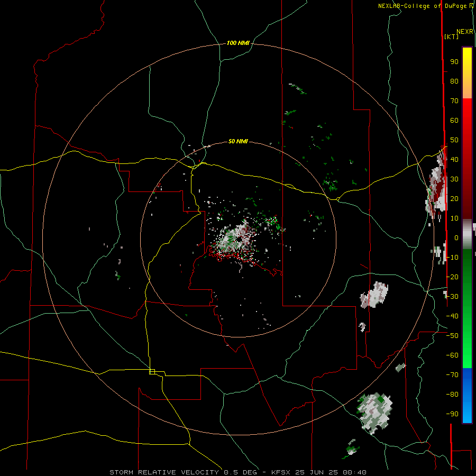This screenshot has width=476, height=476.
Task: Click the -40 value on the velocity scale
Action: (x=452, y=316)
